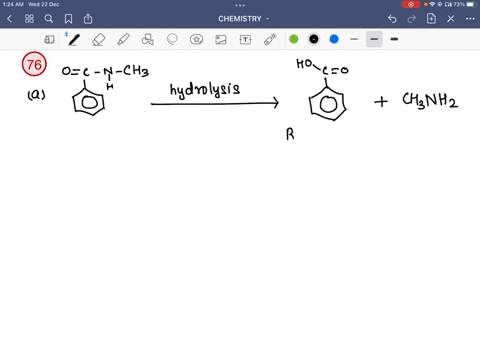Tap the battery indicator in status bar

472,4
